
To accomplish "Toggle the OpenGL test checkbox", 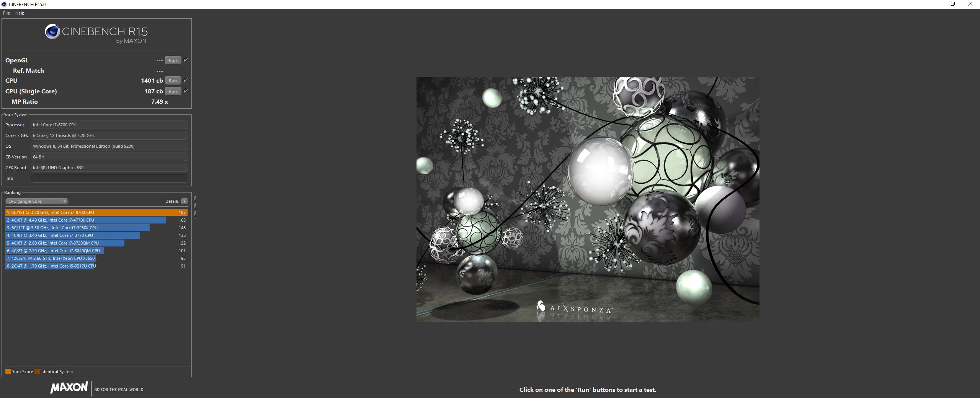I will click(186, 60).
